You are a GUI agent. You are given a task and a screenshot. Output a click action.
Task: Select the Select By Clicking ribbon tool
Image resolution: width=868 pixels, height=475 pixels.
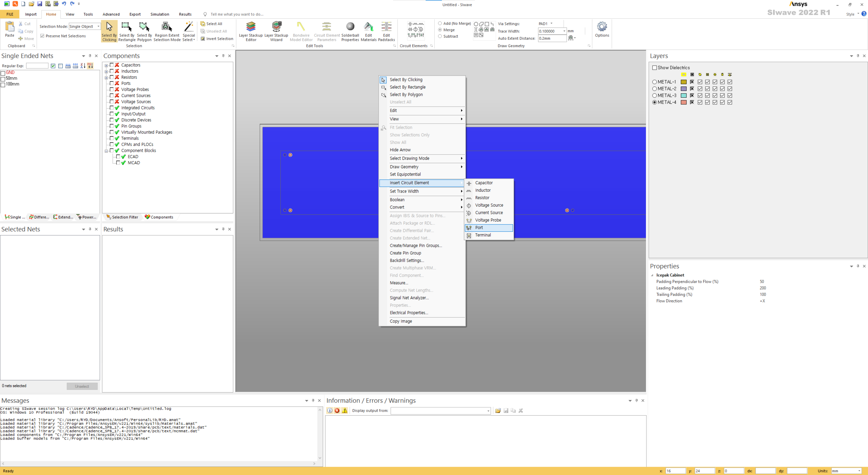109,31
